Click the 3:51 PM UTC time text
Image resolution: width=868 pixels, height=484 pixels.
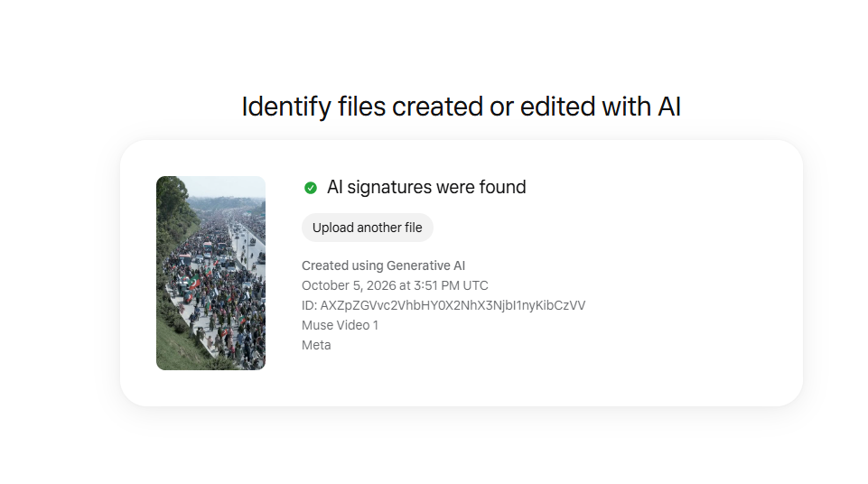click(451, 285)
